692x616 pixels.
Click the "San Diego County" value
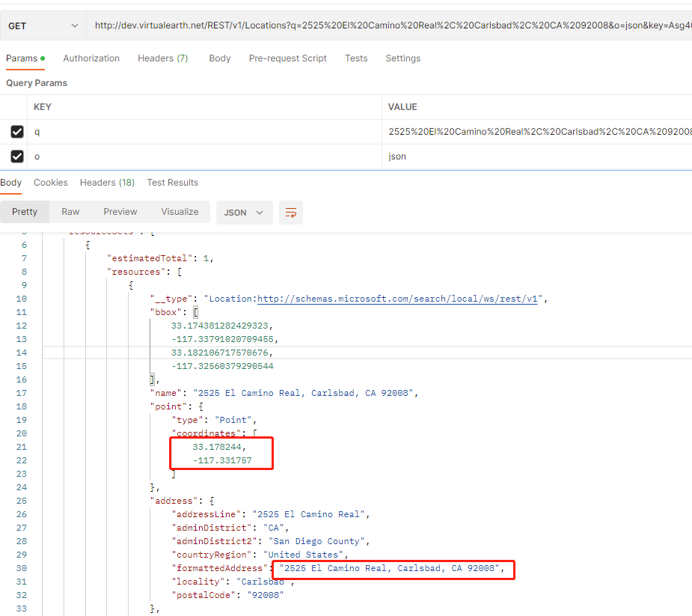316,541
